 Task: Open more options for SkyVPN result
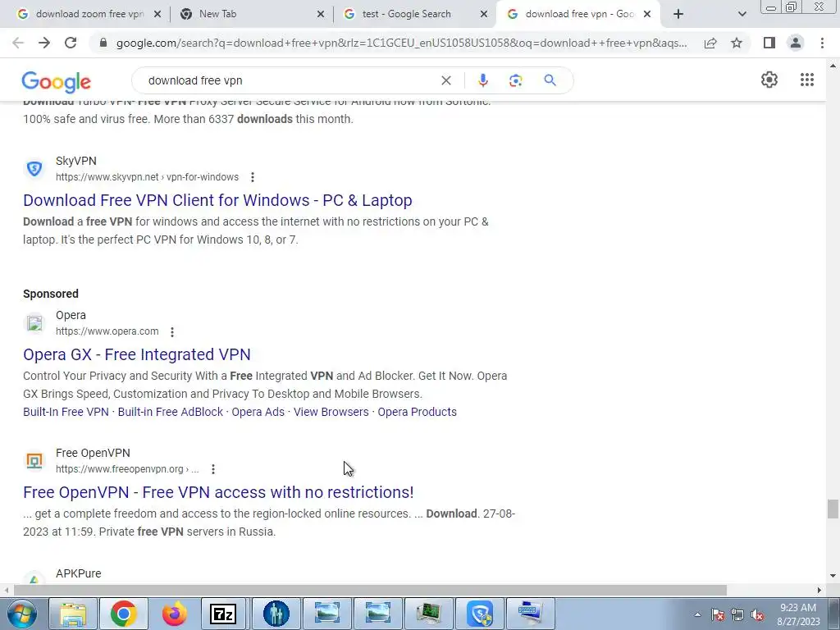pyautogui.click(x=253, y=177)
